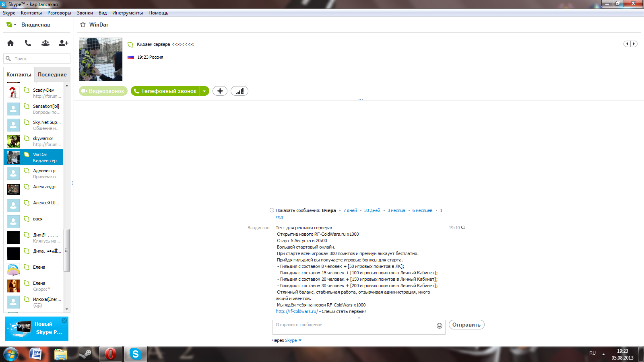644x362 pixels.
Task: Show messages from 6 месяцев
Action: tap(422, 210)
